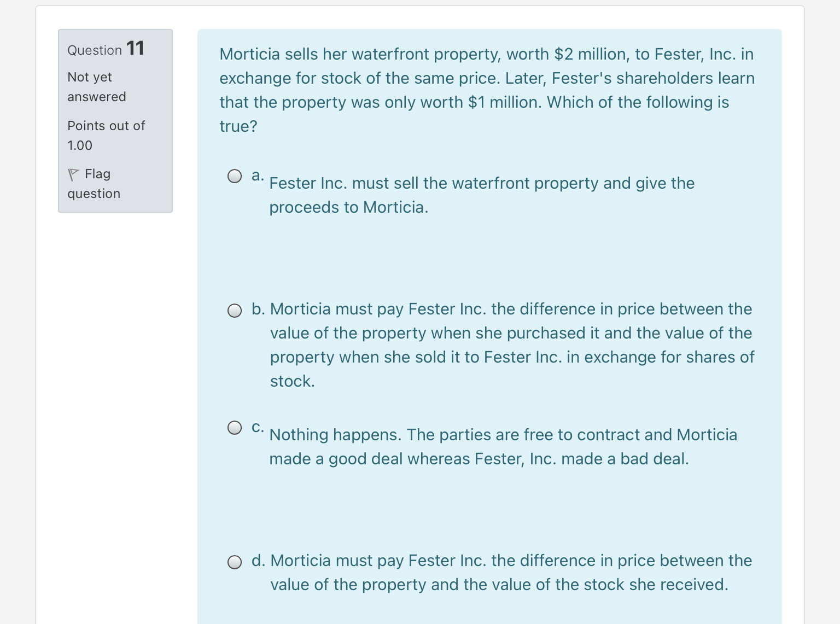The height and width of the screenshot is (624, 840).
Task: Choose option 'Fester Inc. must sell the waterfront property'
Action: point(481,195)
